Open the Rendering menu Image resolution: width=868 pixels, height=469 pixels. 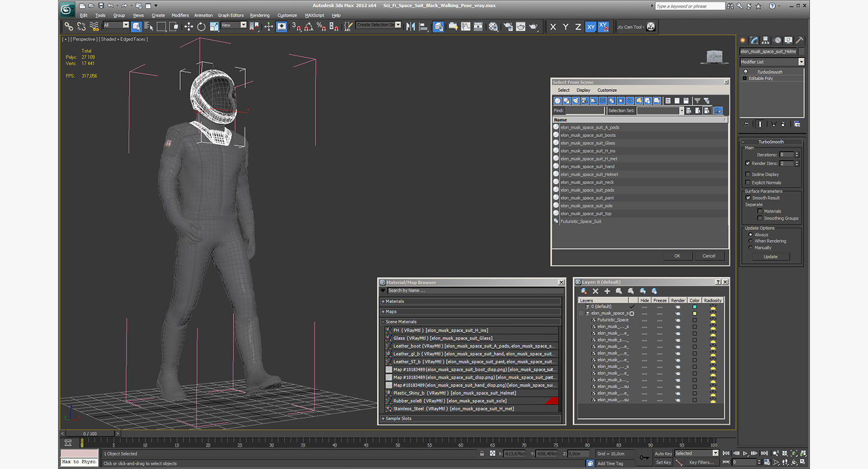[260, 15]
